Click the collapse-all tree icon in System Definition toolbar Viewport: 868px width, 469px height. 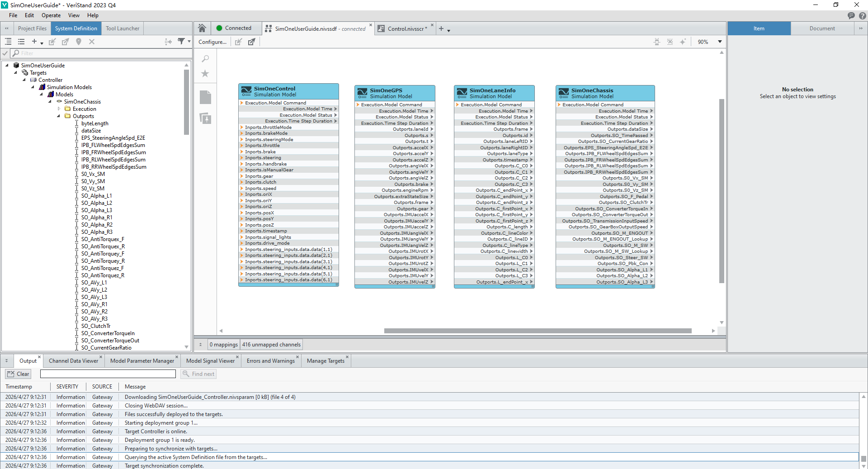[8, 42]
